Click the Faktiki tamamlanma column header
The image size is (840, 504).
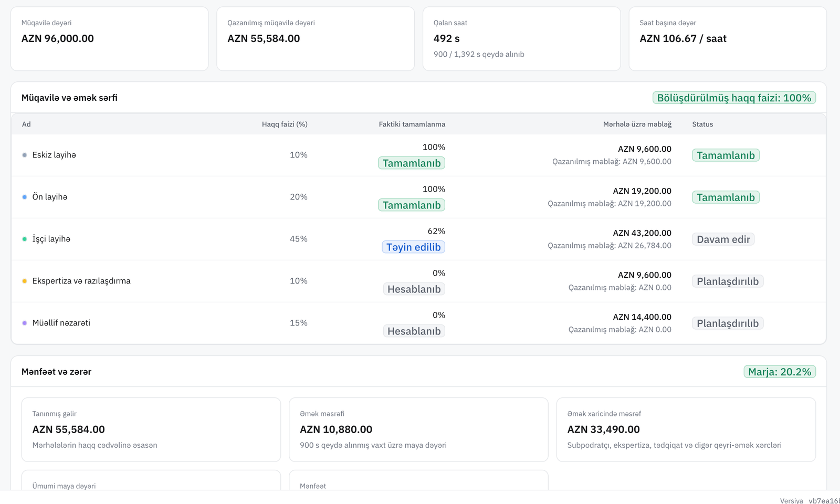[412, 124]
